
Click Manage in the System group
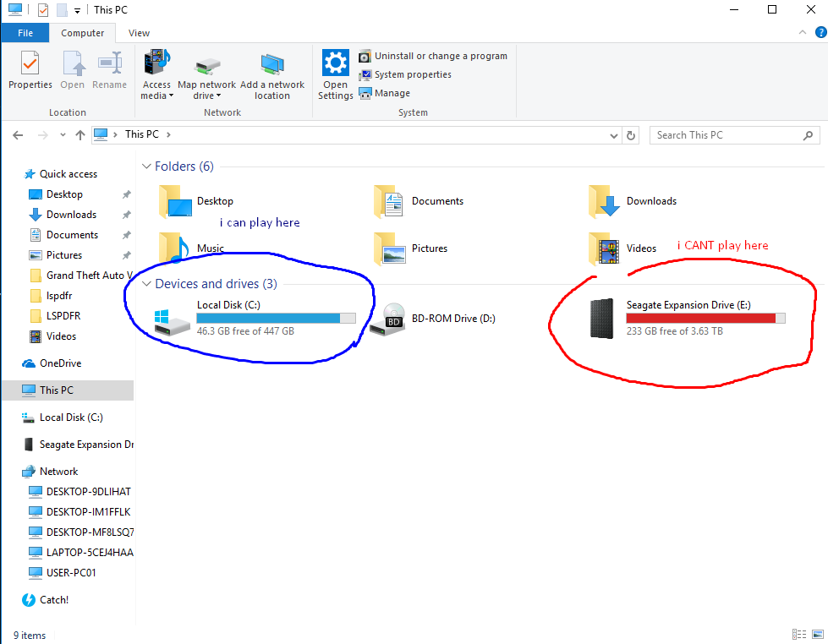[385, 94]
